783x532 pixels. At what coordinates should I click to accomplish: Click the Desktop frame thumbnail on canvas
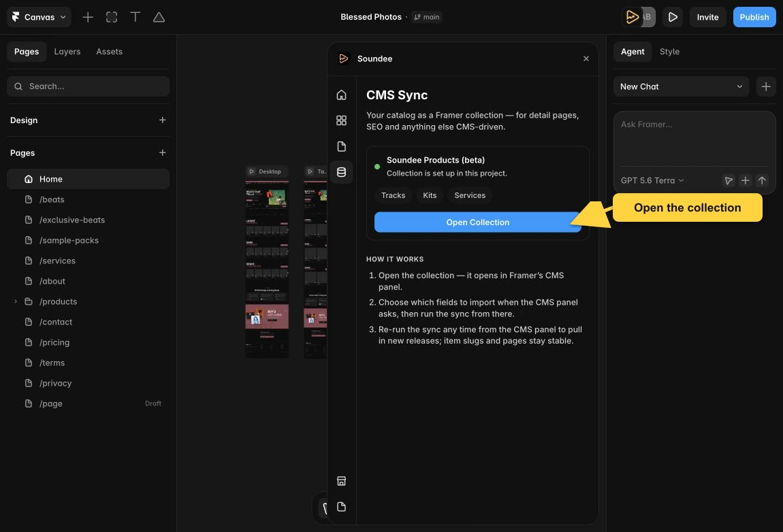267,269
